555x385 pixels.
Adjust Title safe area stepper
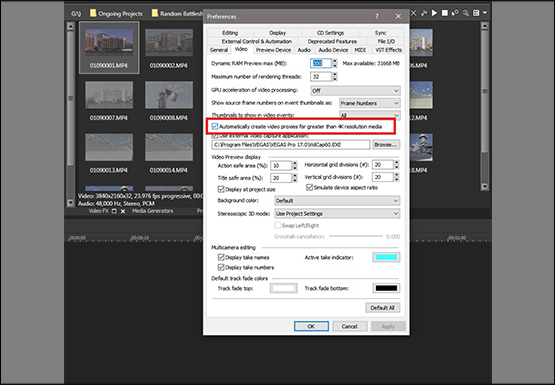[294, 178]
